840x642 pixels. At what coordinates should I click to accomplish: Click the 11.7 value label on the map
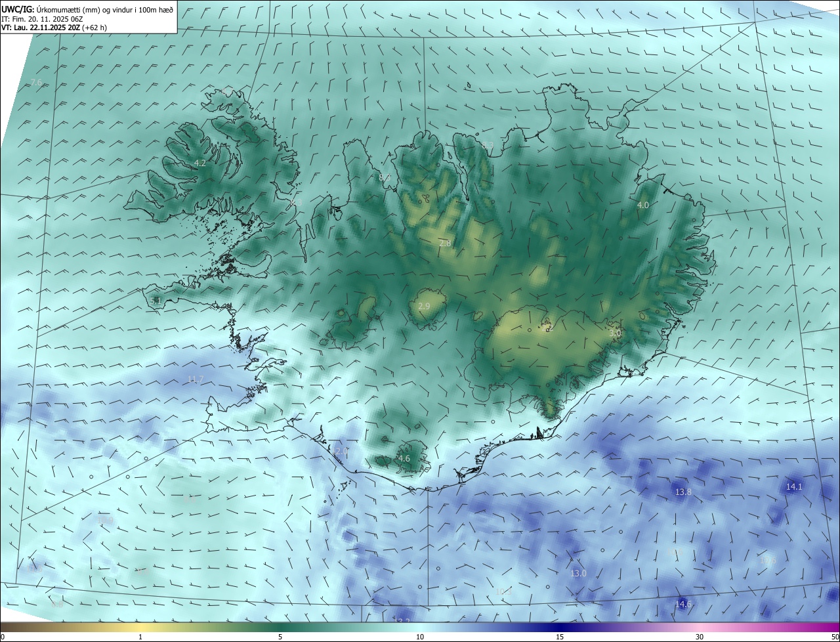click(x=196, y=379)
